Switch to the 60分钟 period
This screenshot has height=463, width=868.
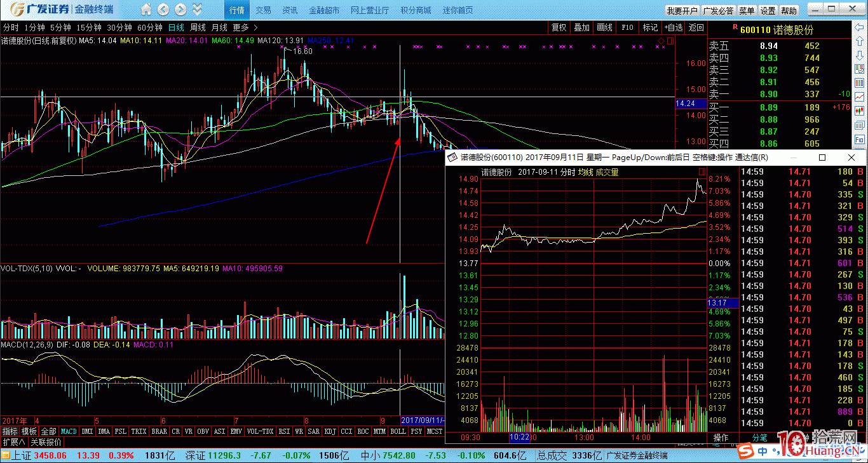(x=150, y=27)
